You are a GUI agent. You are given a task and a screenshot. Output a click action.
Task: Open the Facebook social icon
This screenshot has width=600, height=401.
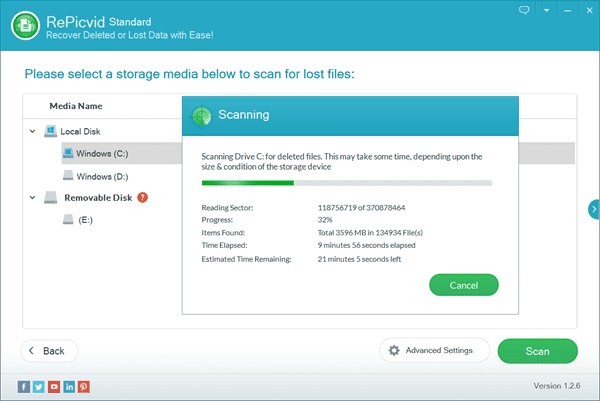(24, 386)
